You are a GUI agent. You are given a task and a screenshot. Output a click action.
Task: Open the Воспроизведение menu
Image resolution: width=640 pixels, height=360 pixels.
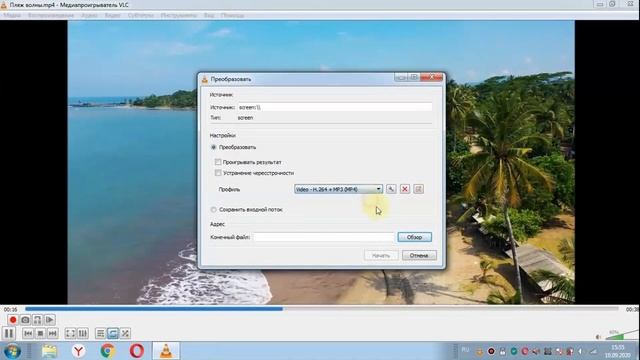point(51,16)
